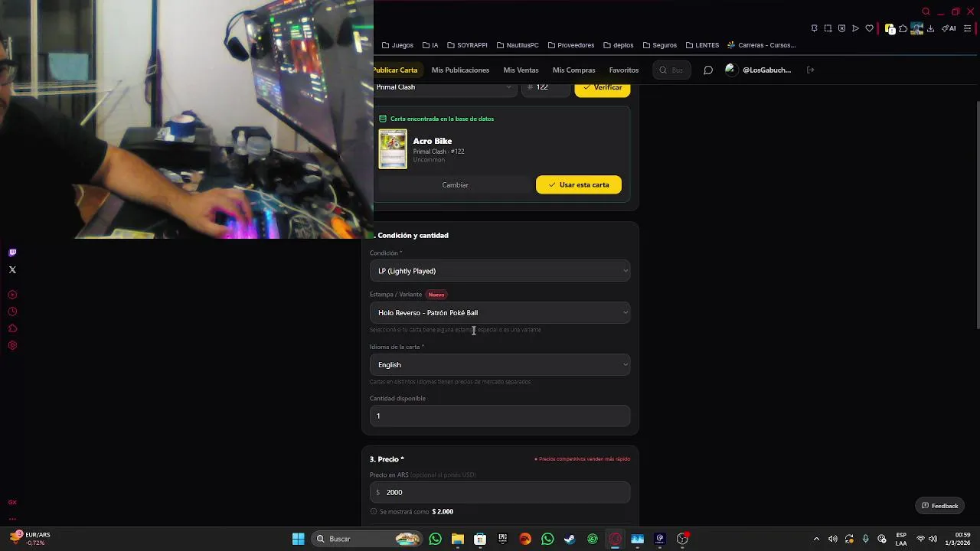
Task: Click the Cambiar button
Action: [x=455, y=184]
